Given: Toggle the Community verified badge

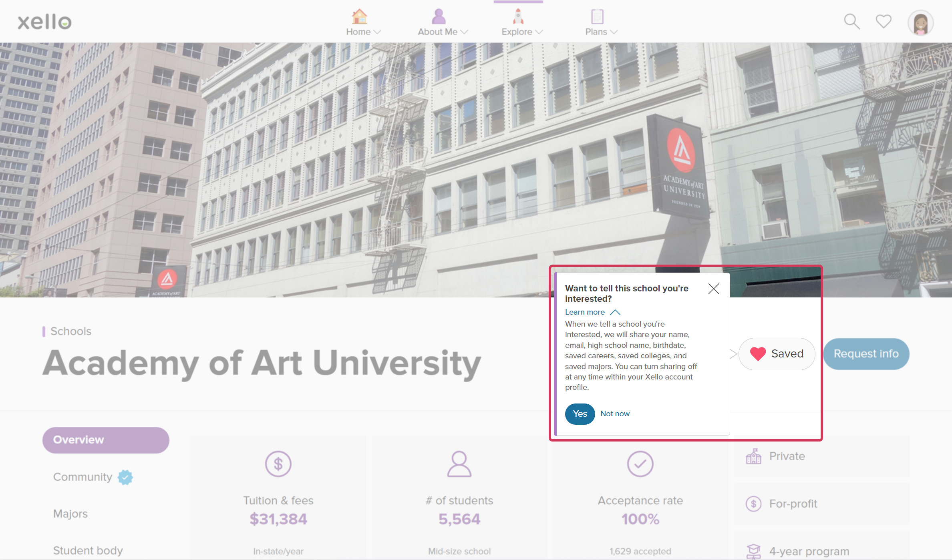Looking at the screenshot, I should [125, 476].
